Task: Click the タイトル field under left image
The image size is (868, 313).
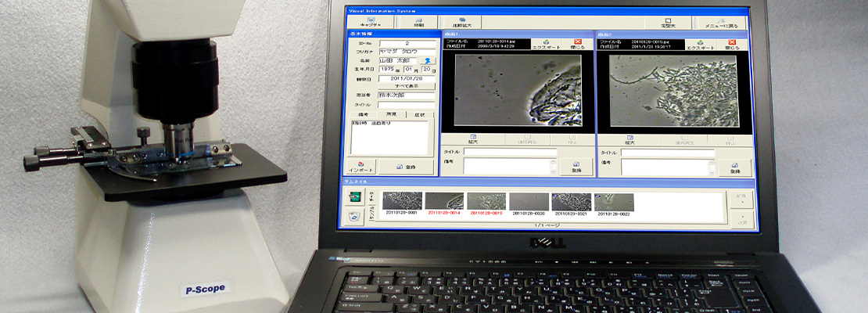Action: (x=510, y=152)
